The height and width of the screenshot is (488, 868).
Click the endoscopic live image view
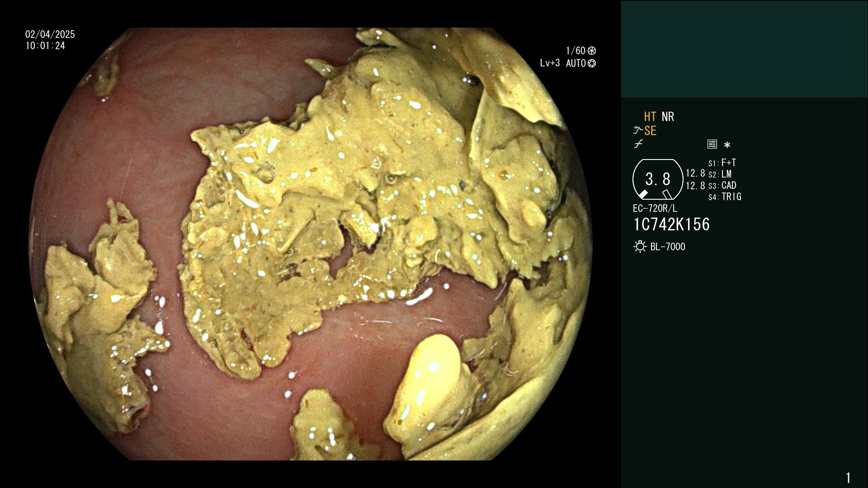pos(311,244)
